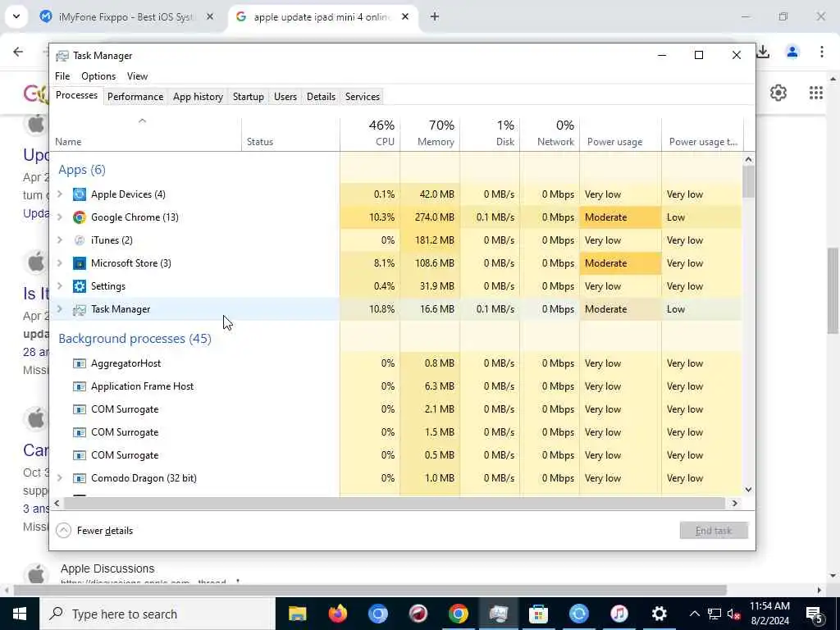Screen dimensions: 840x630
Task: Open the Chrome profile avatar
Action: click(792, 52)
